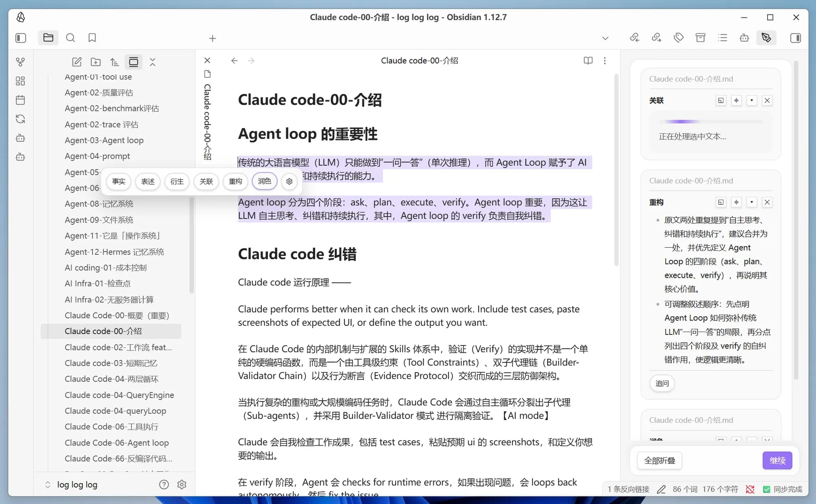Click the editor's vertical scrollbar

coord(616,171)
